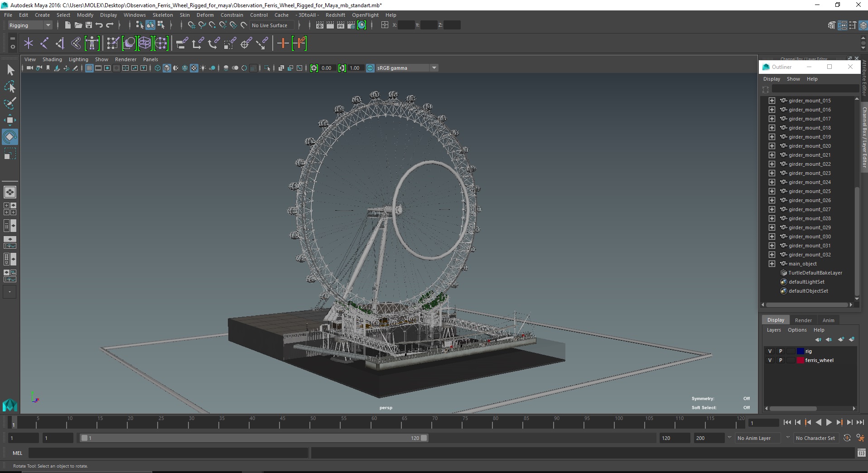The width and height of the screenshot is (868, 473).
Task: Open animation preferences running-man icon
Action: click(860, 438)
